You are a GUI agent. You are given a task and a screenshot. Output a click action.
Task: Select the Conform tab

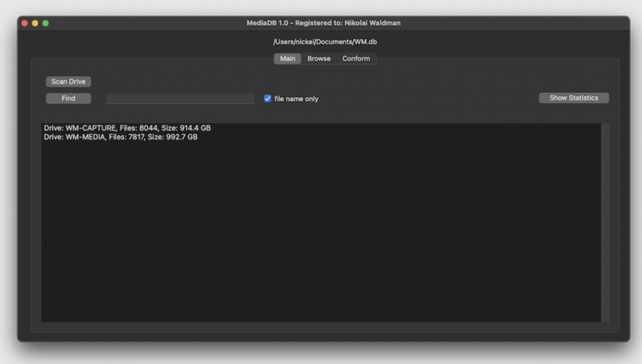(356, 59)
